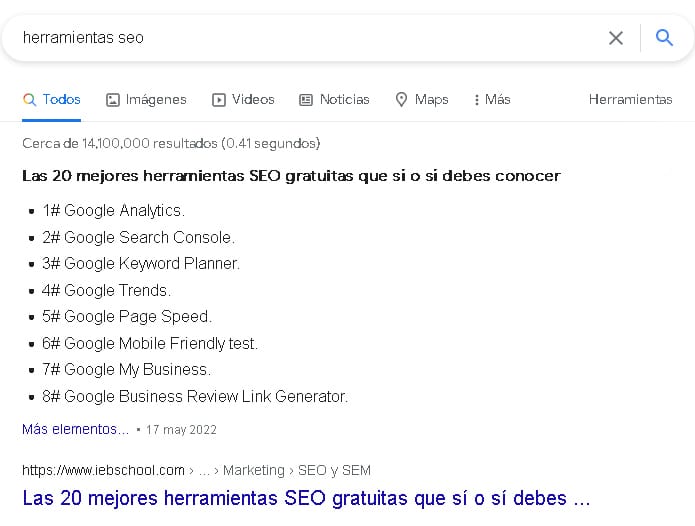Viewport: 695px width, 526px height.
Task: Click the list item '2# Google Search Console.'
Action: click(x=138, y=238)
